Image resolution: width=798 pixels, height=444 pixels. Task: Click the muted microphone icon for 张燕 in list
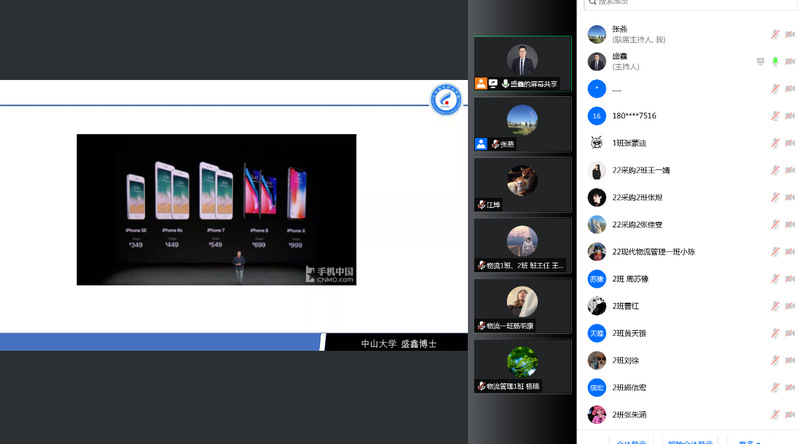click(x=775, y=34)
